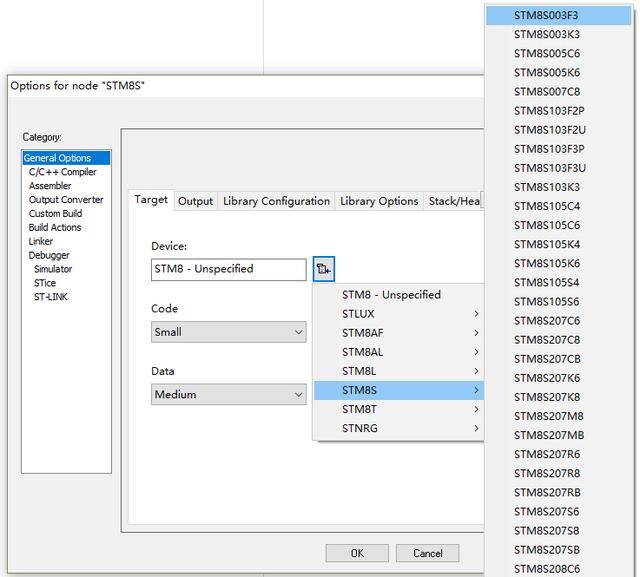Pick device STM8S105S6

(x=558, y=302)
